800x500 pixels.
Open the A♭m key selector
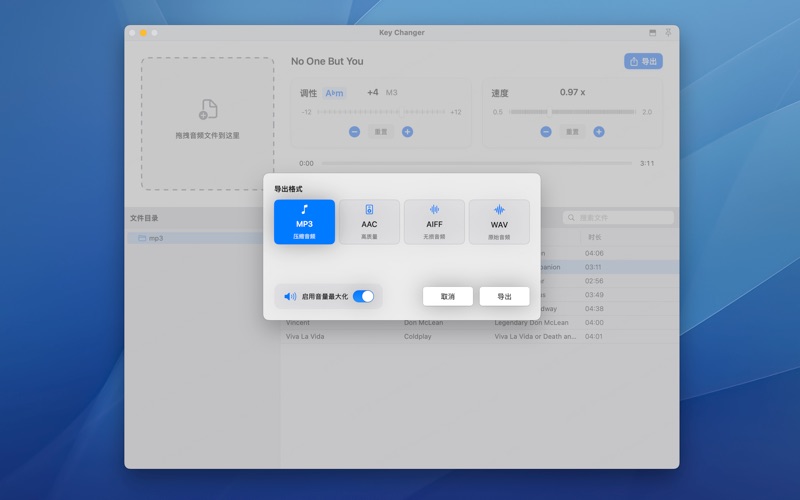[x=334, y=93]
